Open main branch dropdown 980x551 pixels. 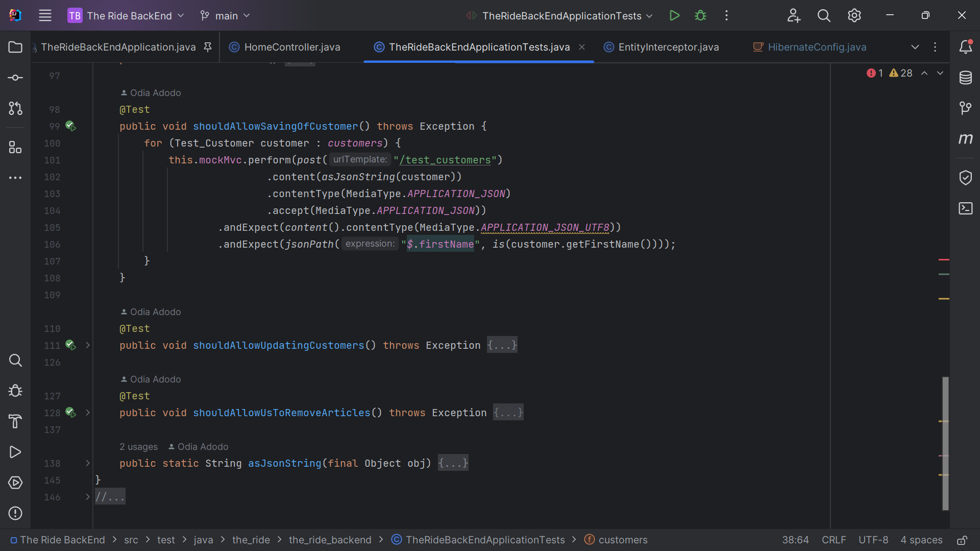pyautogui.click(x=225, y=15)
